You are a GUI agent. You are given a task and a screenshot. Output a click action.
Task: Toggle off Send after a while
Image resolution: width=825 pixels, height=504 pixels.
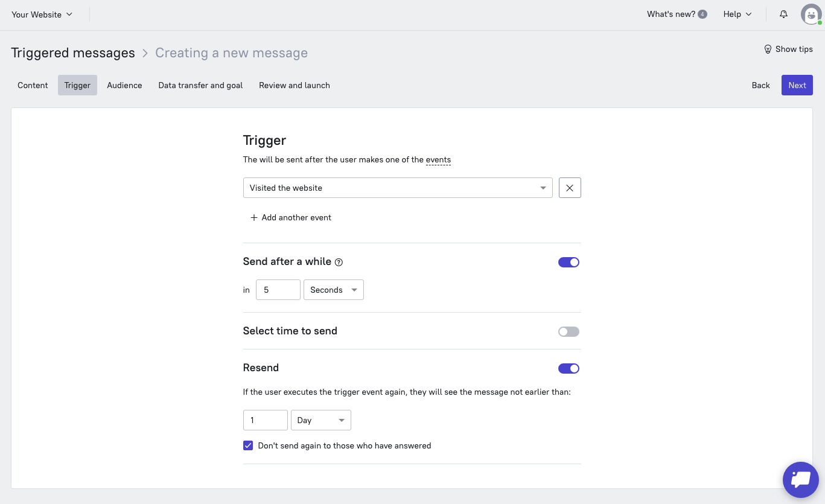569,262
